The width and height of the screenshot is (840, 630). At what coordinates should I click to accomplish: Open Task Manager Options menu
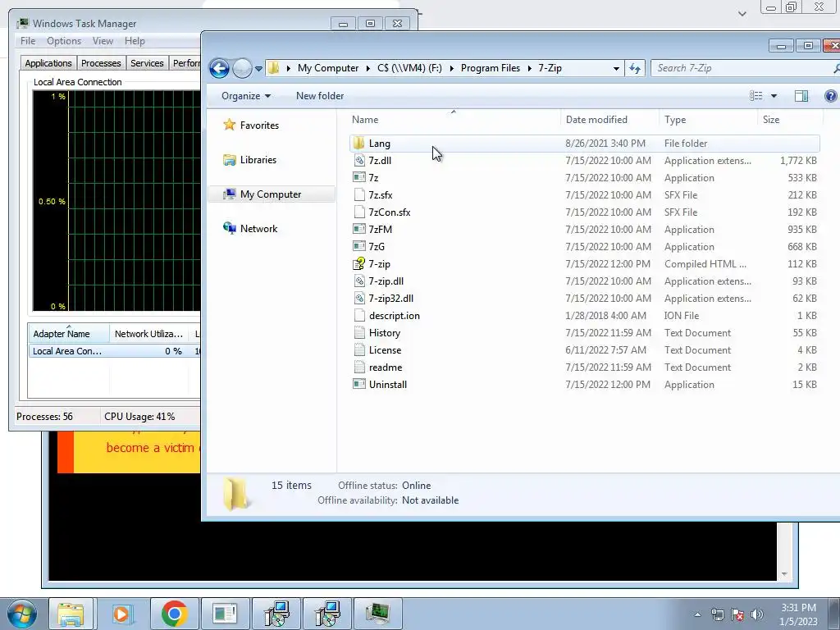coord(64,41)
